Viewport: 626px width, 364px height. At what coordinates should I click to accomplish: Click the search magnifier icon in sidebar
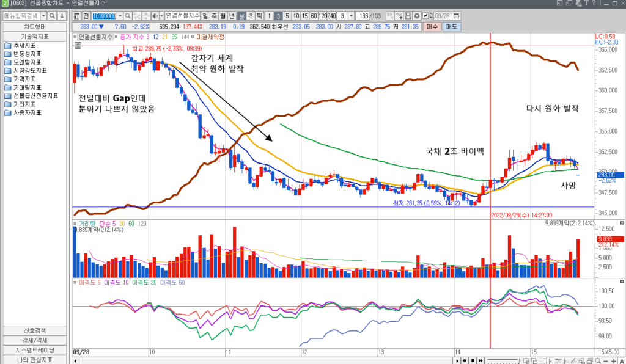(x=53, y=15)
